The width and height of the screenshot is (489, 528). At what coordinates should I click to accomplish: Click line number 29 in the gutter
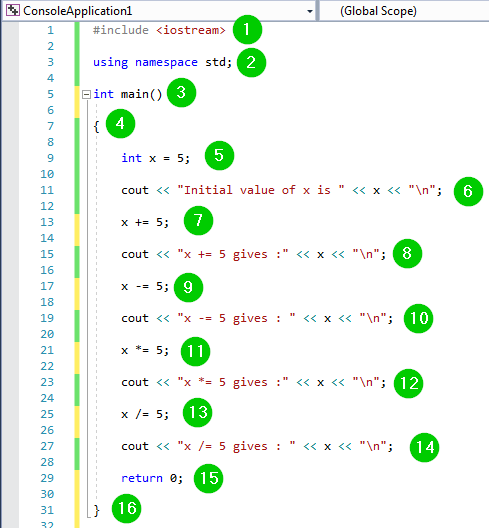47,478
